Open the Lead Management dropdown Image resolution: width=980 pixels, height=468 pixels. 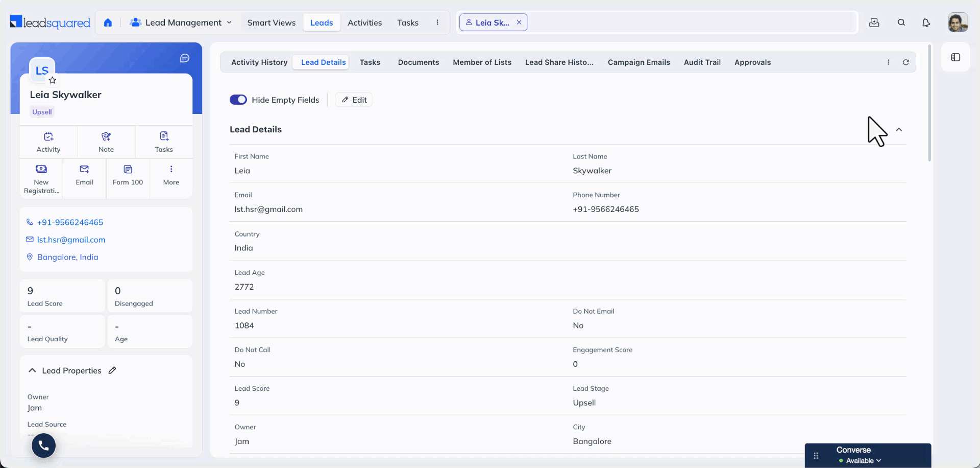point(181,22)
